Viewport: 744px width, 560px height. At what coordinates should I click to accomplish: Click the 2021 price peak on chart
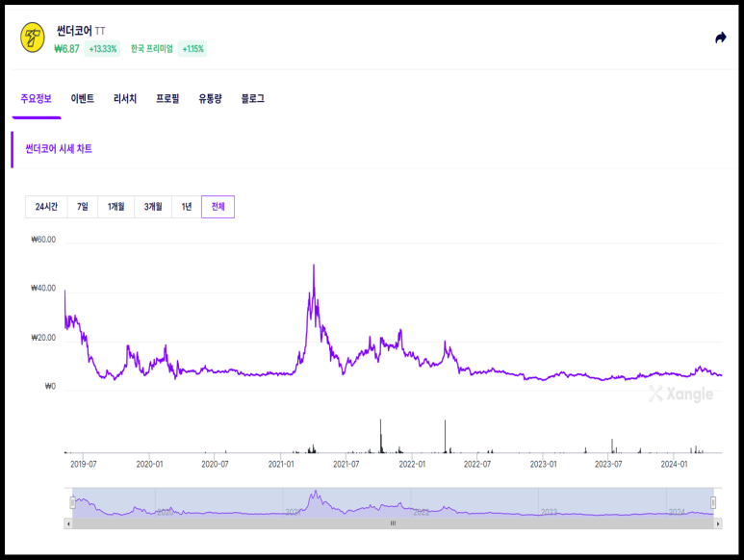(314, 266)
